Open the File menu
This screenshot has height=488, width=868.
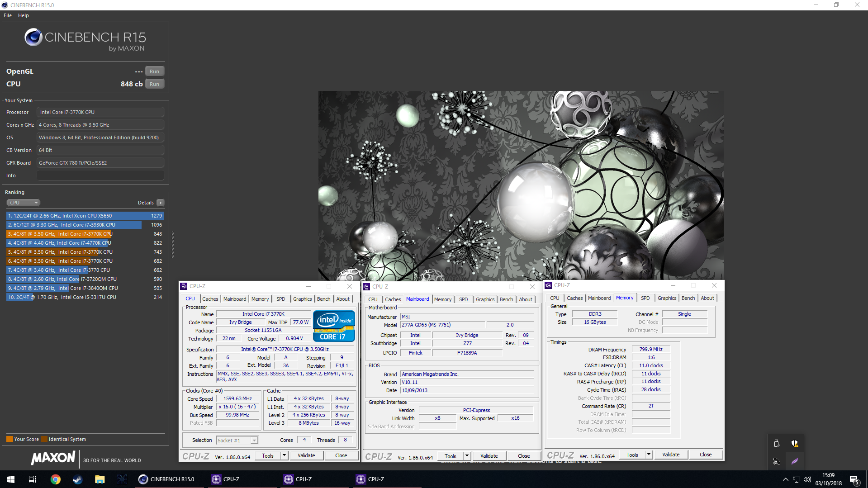[8, 15]
